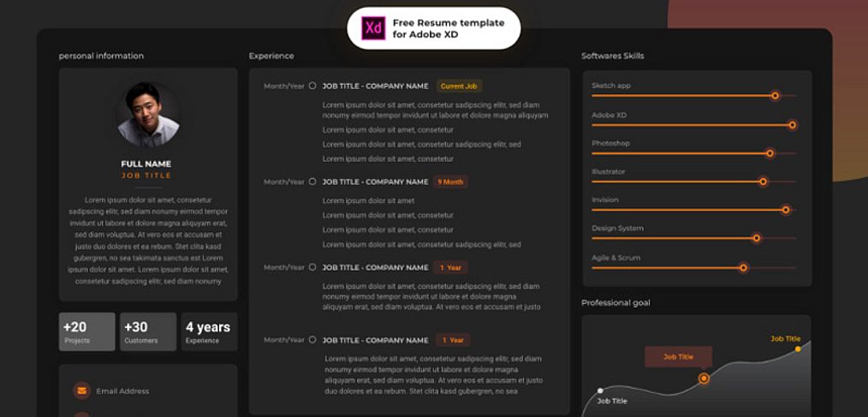This screenshot has height=417, width=868.
Task: Click the orange ringed marker on goal chart
Action: [704, 378]
